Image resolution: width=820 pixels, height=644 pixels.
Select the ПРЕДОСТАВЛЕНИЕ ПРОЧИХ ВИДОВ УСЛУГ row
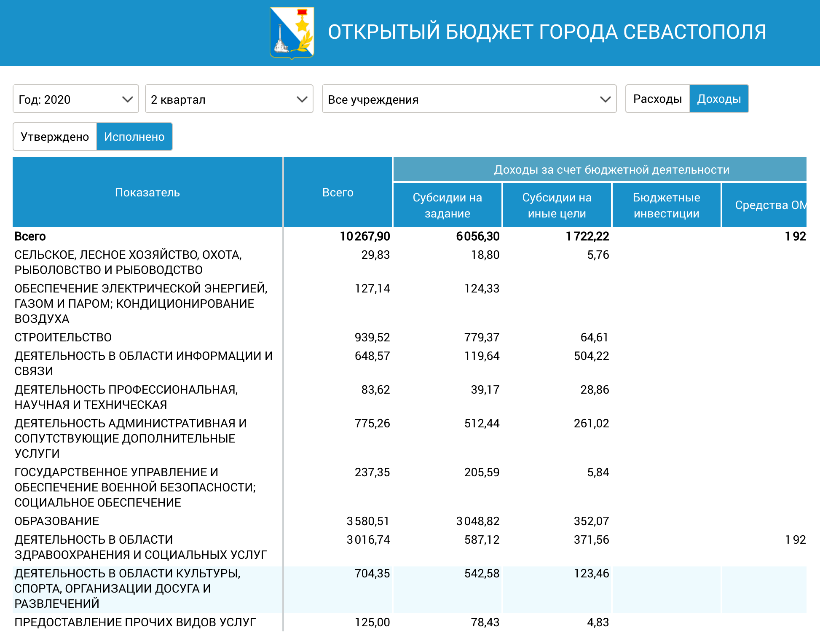pos(135,622)
